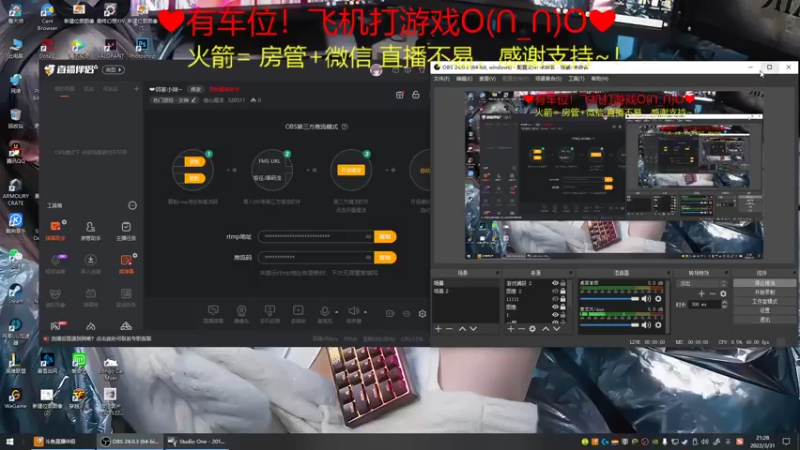Remove transition with minus icon
The width and height of the screenshot is (800, 450).
pyautogui.click(x=712, y=294)
